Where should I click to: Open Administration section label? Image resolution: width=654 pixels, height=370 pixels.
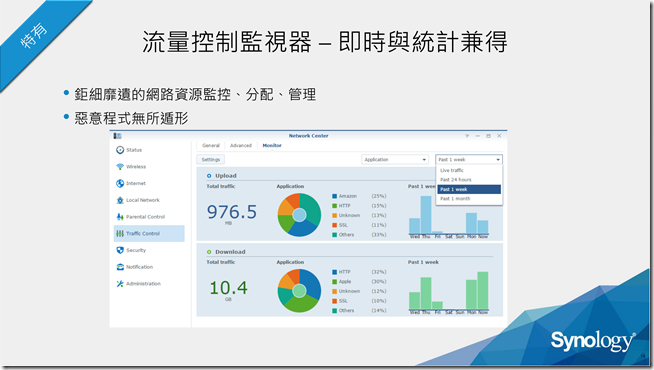point(143,283)
